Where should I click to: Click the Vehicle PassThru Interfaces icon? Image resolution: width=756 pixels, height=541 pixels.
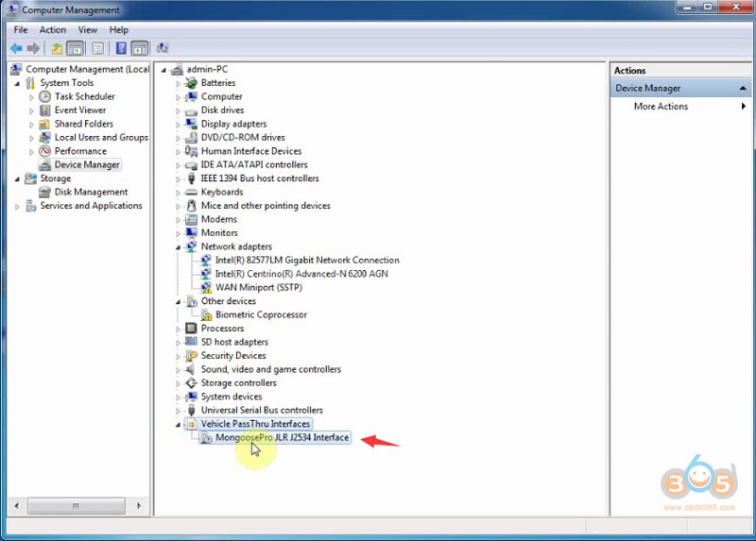pos(192,424)
